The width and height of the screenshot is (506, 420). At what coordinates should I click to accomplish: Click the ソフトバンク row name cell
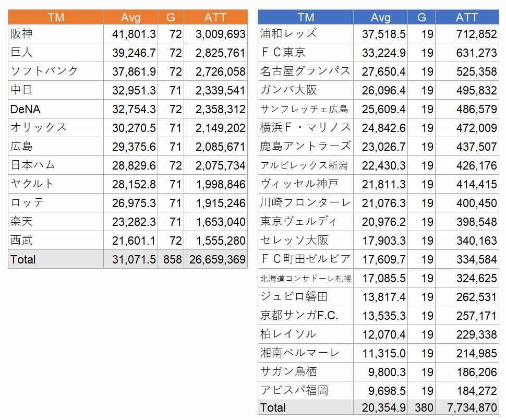(56, 71)
